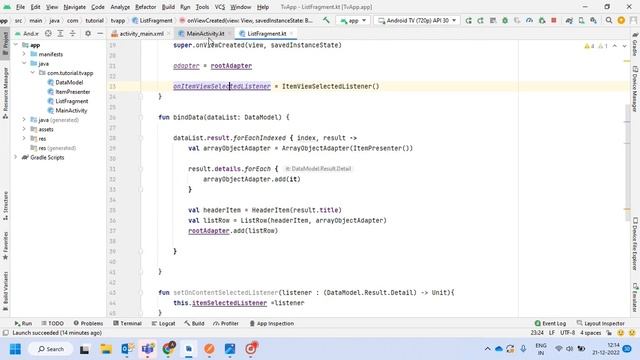Open the Analyze menu
This screenshot has height=360, width=640.
120,7
